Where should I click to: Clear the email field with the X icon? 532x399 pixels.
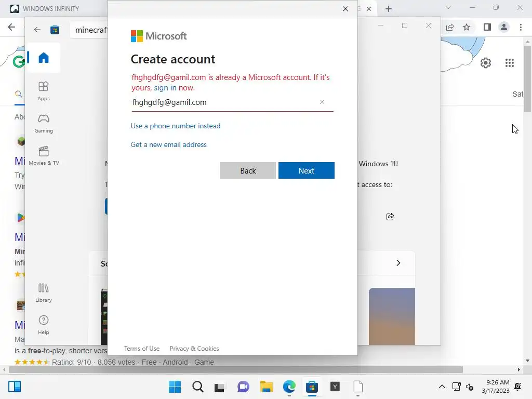point(322,102)
